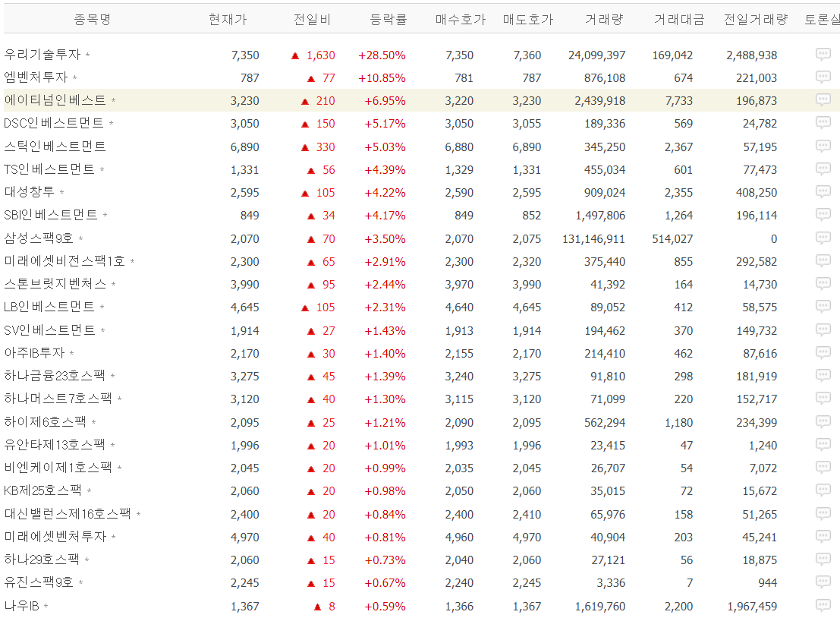
Task: Open discussion icon for 엠벤처투자 row
Action: tap(823, 77)
